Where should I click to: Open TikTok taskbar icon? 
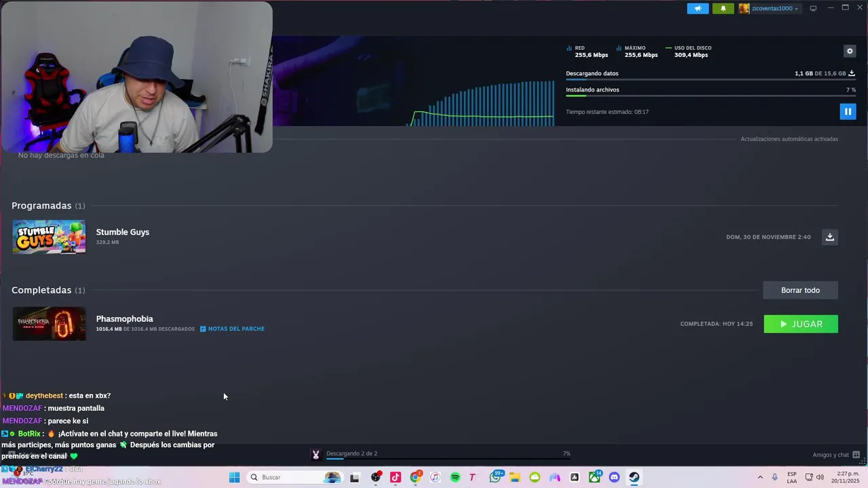395,477
